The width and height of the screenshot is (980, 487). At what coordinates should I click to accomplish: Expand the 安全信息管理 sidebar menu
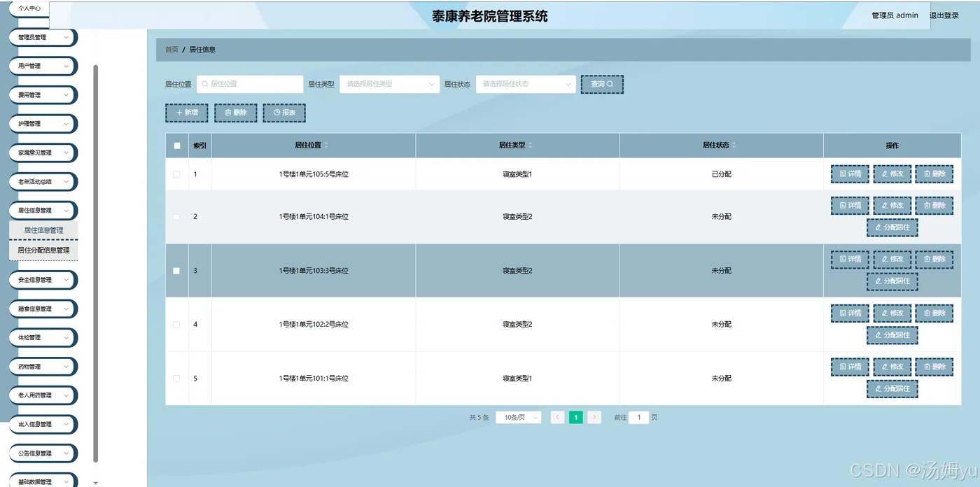pyautogui.click(x=43, y=280)
